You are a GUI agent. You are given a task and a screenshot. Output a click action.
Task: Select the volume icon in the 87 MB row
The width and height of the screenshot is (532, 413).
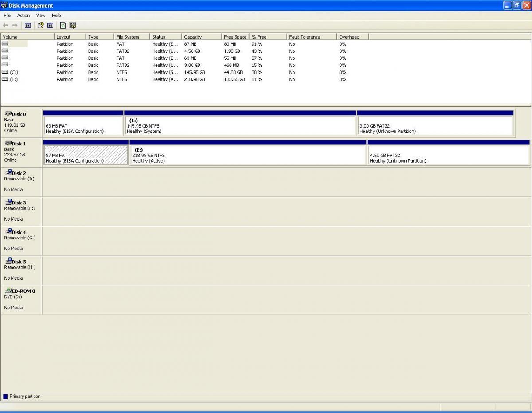pos(5,44)
